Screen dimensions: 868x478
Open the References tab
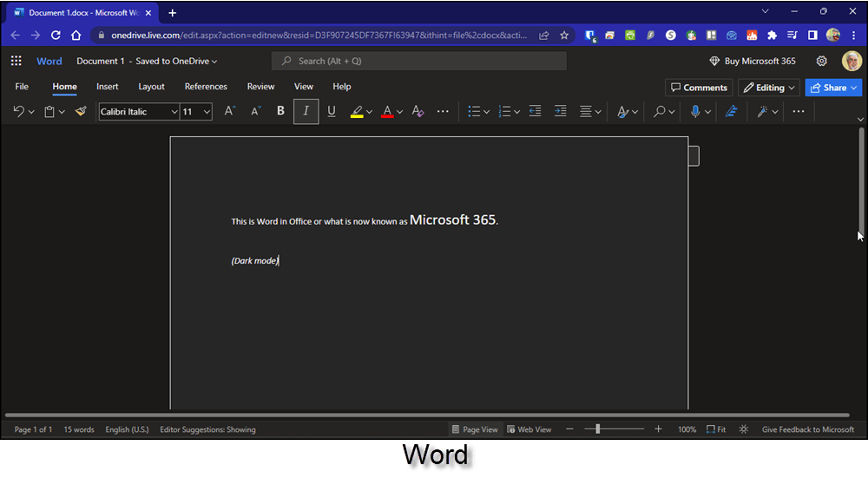coord(206,86)
